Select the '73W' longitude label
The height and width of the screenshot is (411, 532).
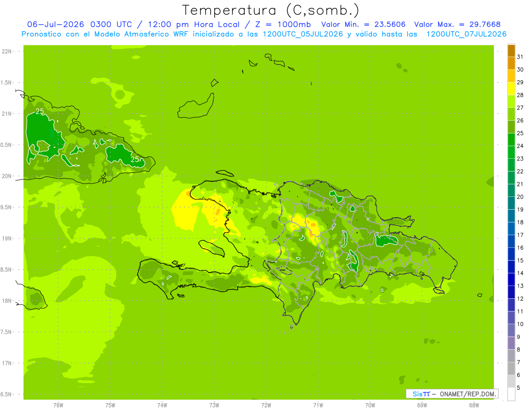[x=214, y=405]
